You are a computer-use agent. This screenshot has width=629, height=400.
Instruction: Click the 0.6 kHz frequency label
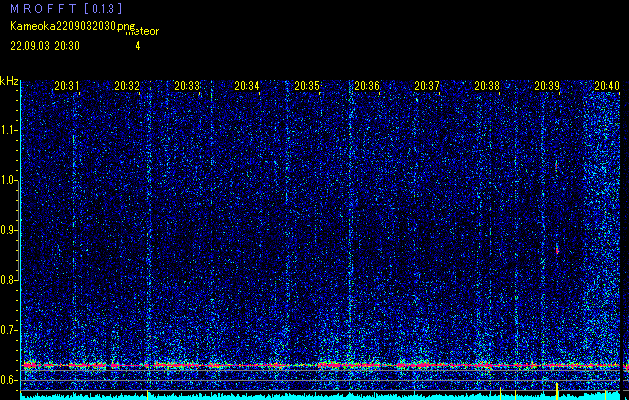tap(9, 380)
